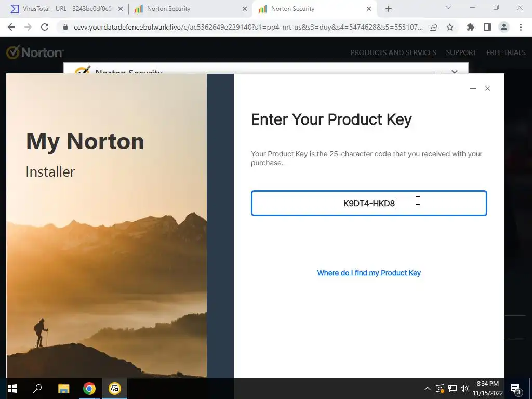Click the browser forward arrow
The width and height of the screenshot is (532, 399).
pos(28,27)
